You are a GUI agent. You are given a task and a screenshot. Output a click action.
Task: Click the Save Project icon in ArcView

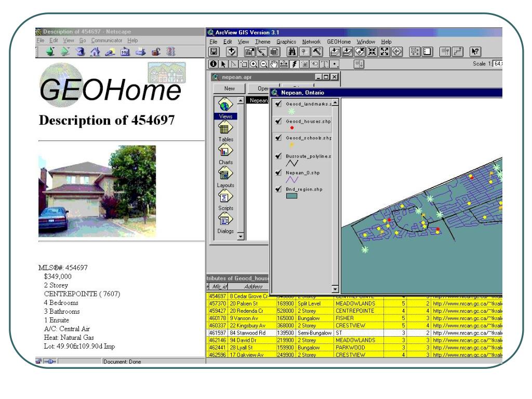tap(214, 51)
